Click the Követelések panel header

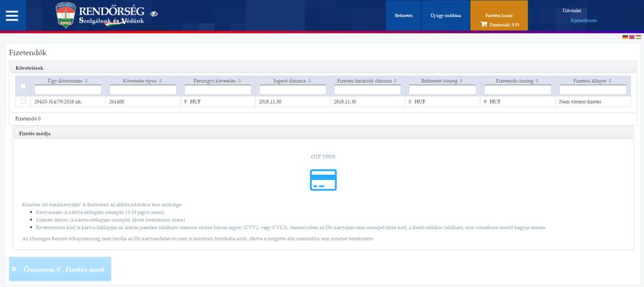tap(323, 67)
